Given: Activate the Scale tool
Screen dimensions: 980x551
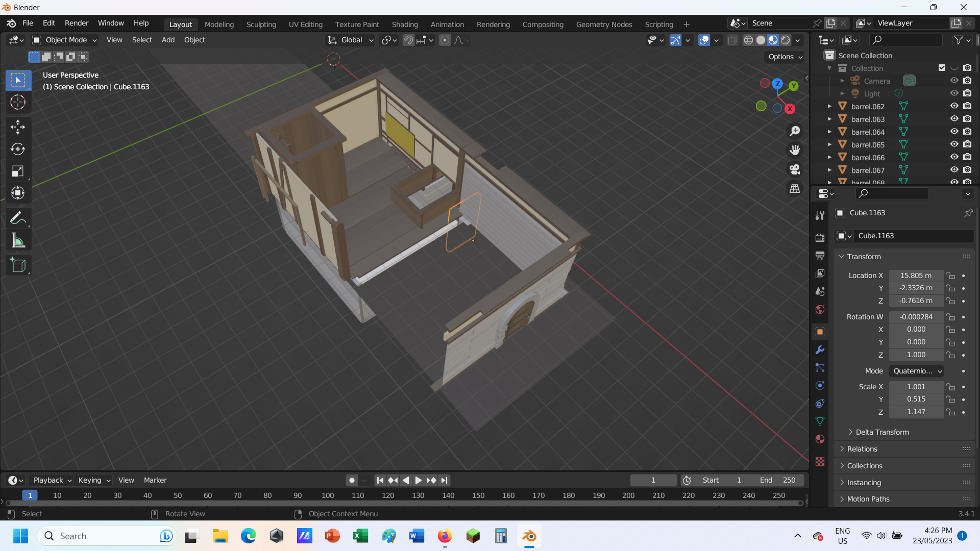Looking at the screenshot, I should point(18,171).
